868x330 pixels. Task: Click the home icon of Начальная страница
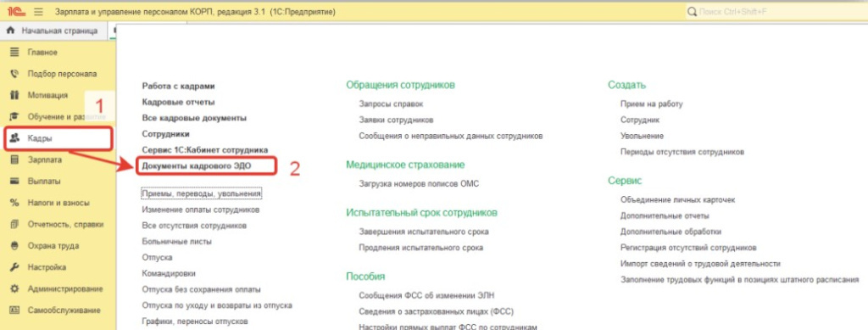9,31
